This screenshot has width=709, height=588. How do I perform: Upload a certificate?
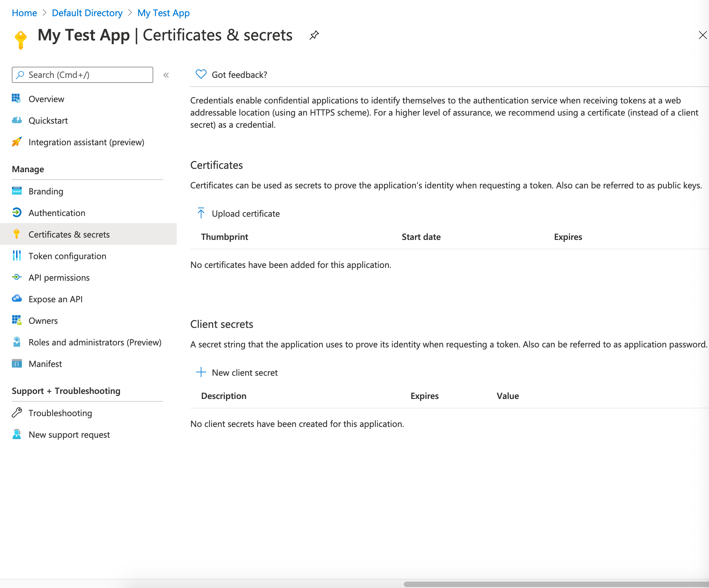(x=246, y=213)
